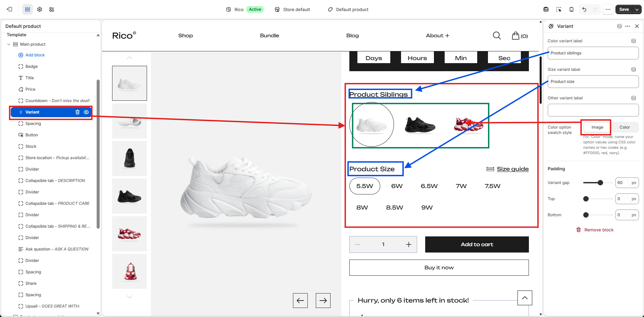Image resolution: width=644 pixels, height=317 pixels.
Task: Click Remove block link
Action: pos(595,230)
